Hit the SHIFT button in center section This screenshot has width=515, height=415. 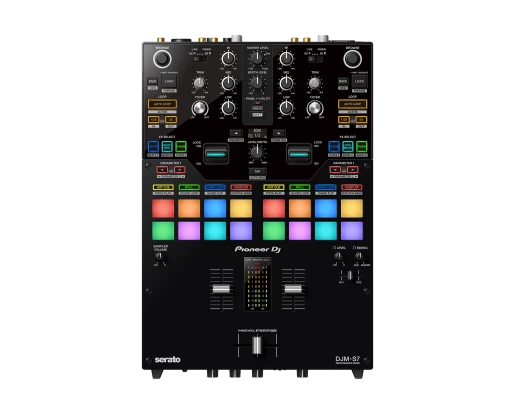[257, 115]
